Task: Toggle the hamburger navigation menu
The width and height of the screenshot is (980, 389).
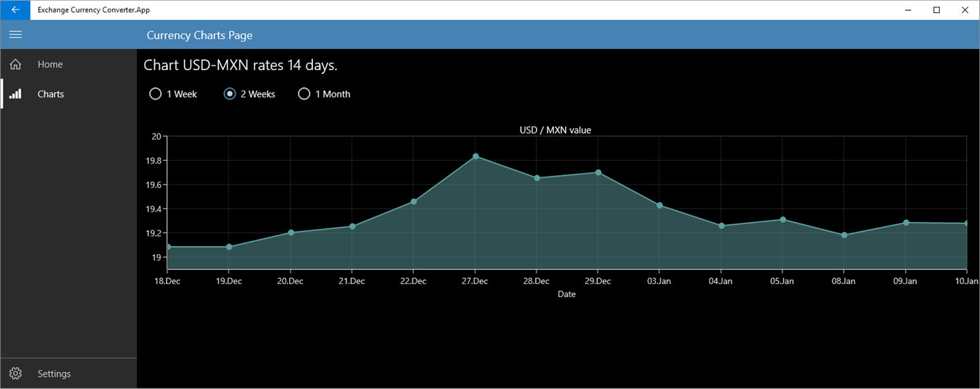Action: coord(16,35)
